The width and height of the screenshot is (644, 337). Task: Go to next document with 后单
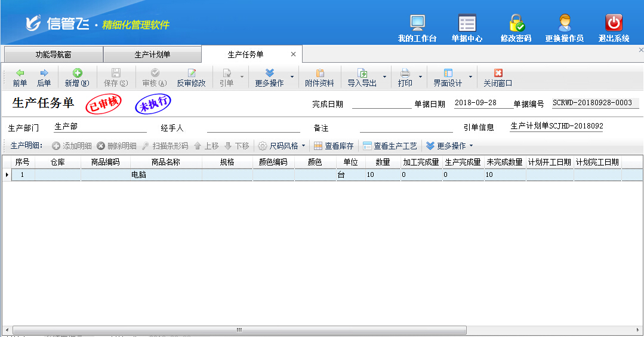tap(44, 78)
